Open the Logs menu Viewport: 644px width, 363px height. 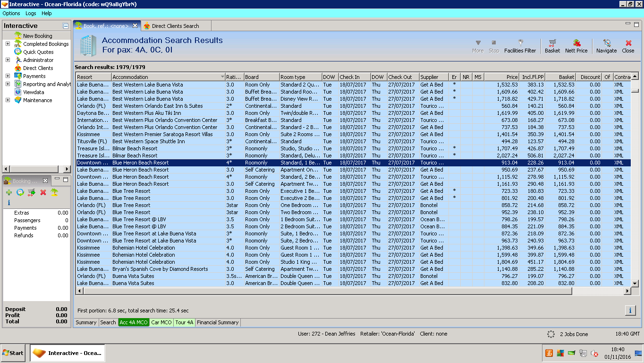click(x=31, y=13)
